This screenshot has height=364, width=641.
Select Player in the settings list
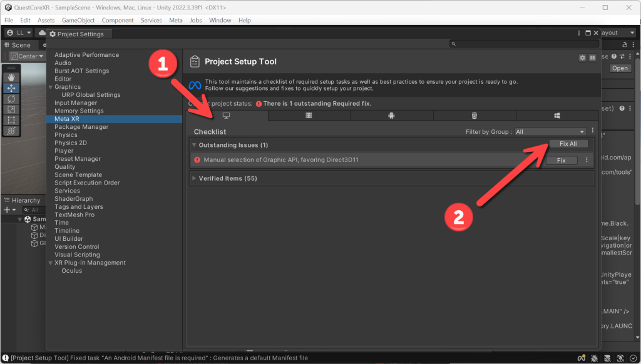coord(64,151)
